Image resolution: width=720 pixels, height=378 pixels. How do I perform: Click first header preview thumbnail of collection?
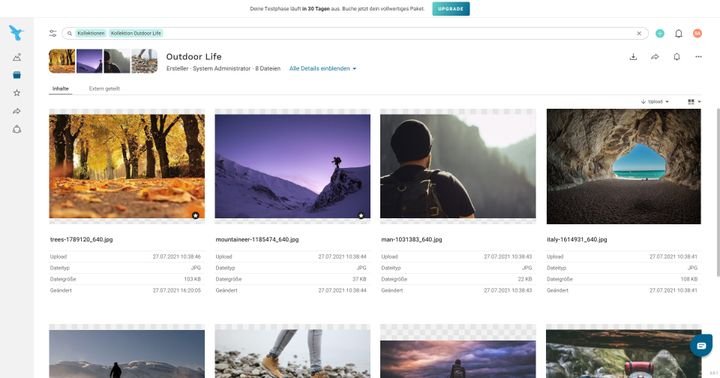point(62,61)
